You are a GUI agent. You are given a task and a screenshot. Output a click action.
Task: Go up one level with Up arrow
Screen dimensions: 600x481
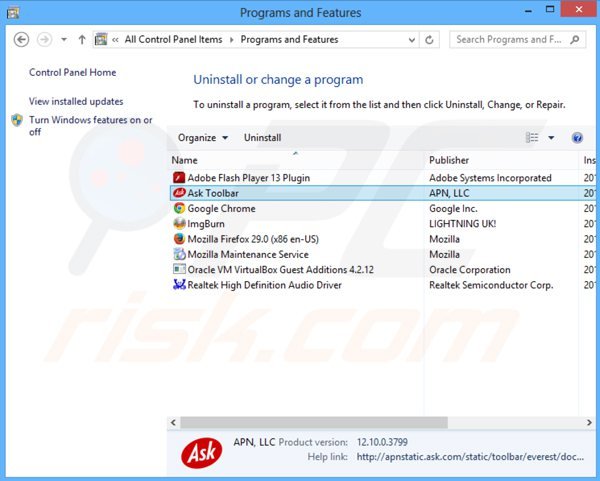[x=82, y=39]
